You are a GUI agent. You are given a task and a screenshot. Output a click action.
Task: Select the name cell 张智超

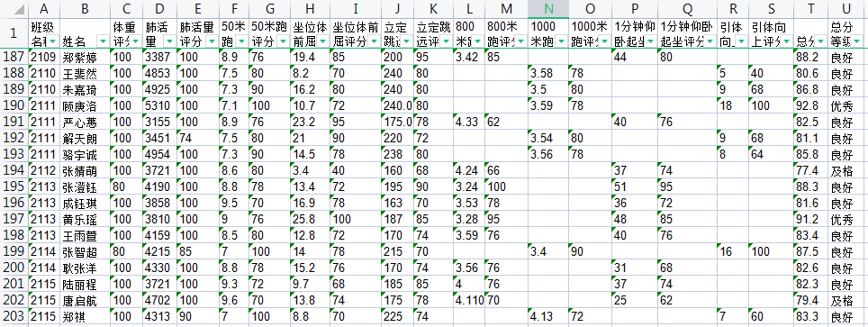coord(84,251)
